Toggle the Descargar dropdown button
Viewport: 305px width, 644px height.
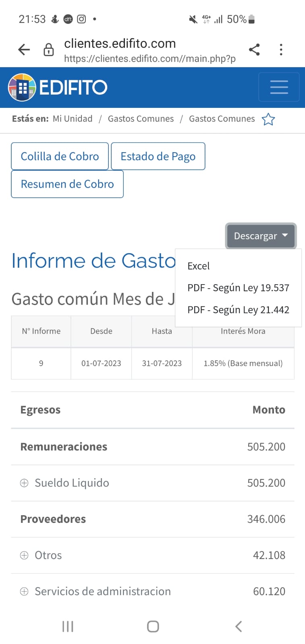point(261,236)
